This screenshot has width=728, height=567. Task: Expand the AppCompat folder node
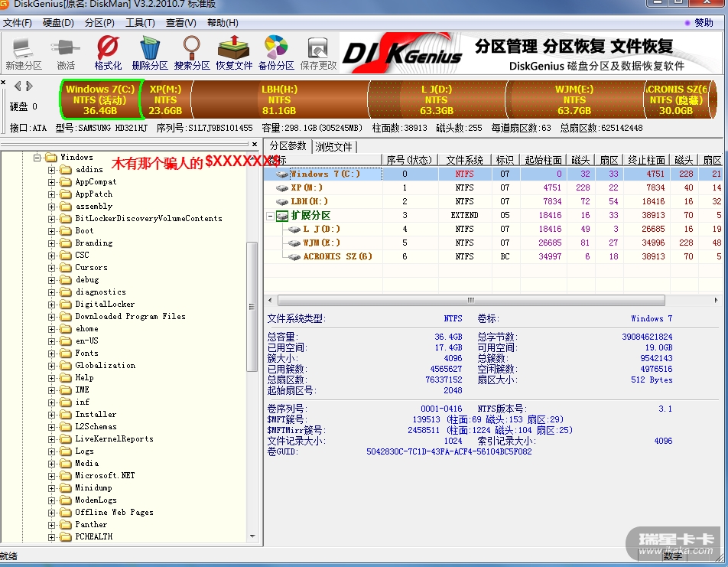[x=51, y=182]
